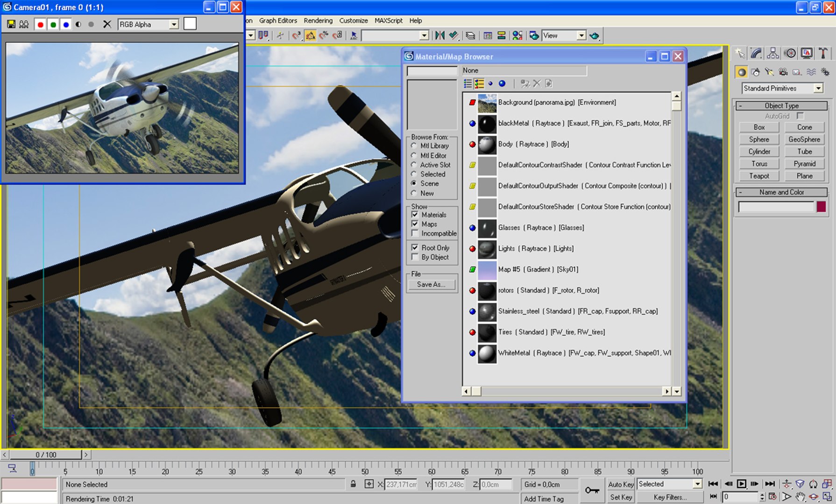Enable the red channel in render window
The height and width of the screenshot is (504, 836).
coord(41,24)
